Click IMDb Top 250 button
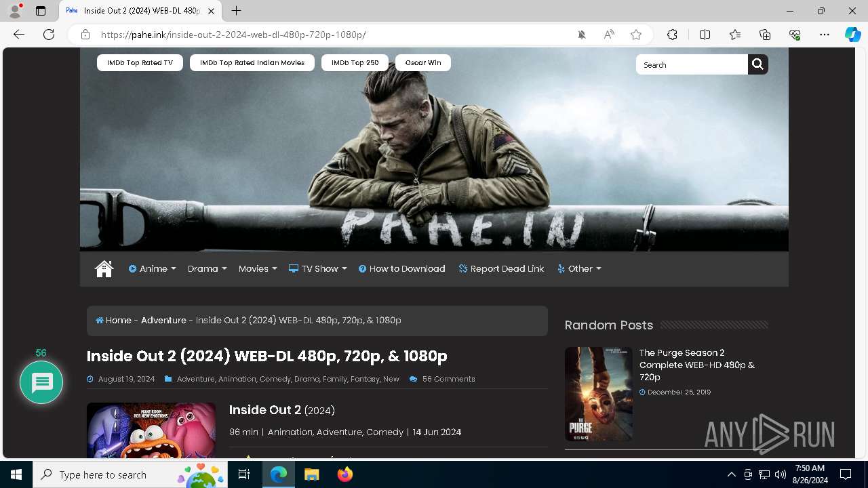868x488 pixels. pyautogui.click(x=355, y=62)
